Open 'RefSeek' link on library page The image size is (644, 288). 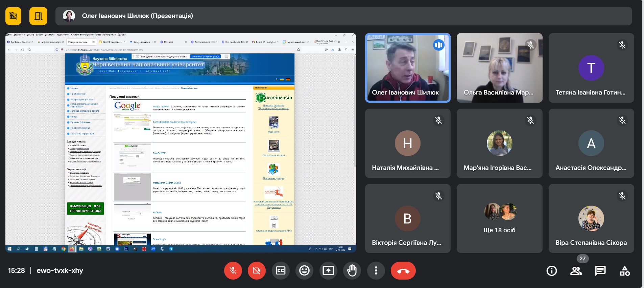coord(157,212)
